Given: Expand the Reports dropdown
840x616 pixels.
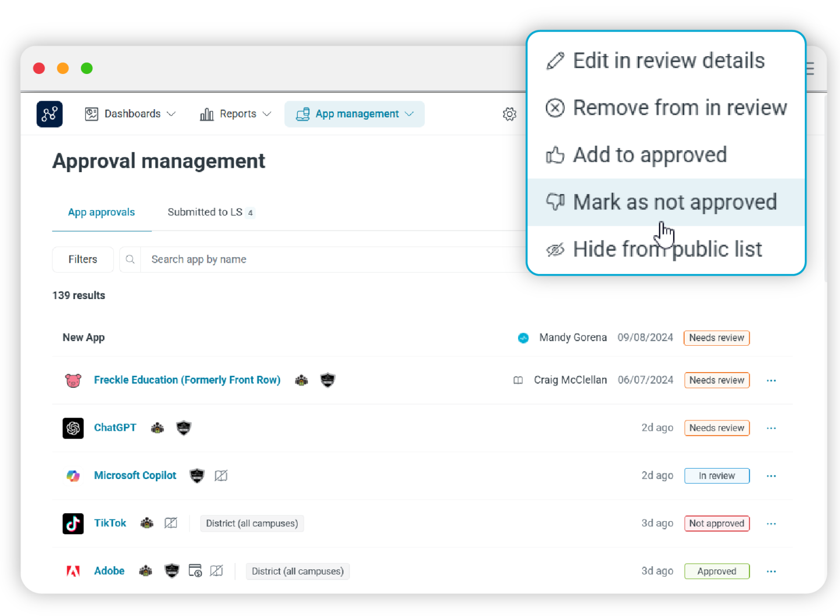Looking at the screenshot, I should (x=235, y=114).
